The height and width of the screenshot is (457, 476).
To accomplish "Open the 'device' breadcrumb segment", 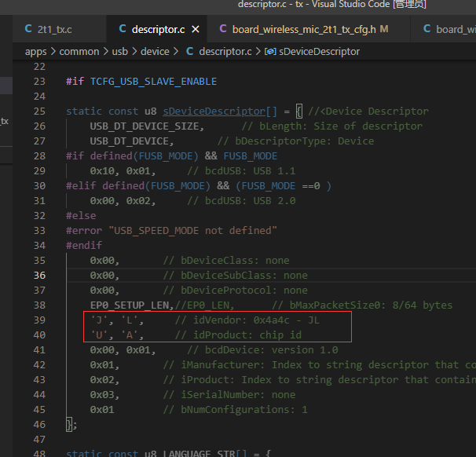I will click(x=155, y=52).
